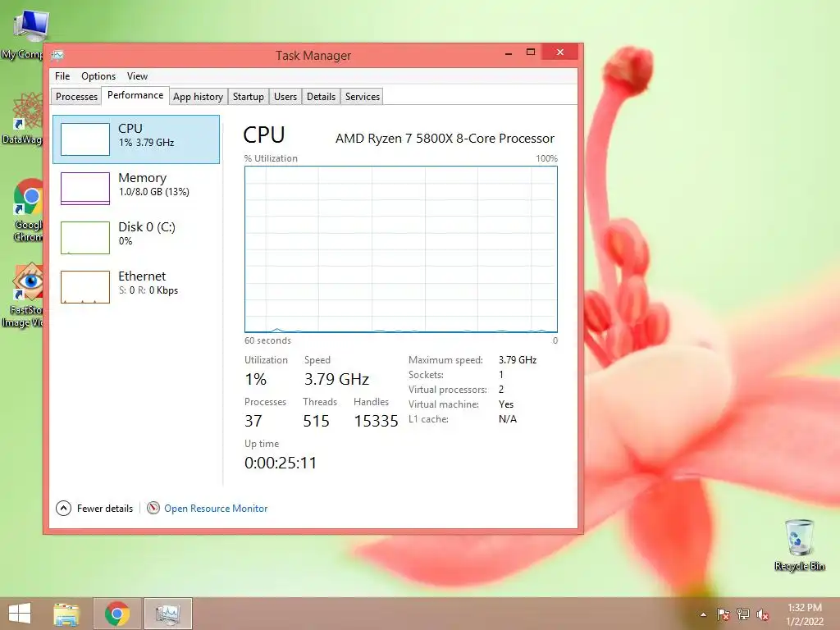
Task: Open the View menu
Action: pos(137,76)
